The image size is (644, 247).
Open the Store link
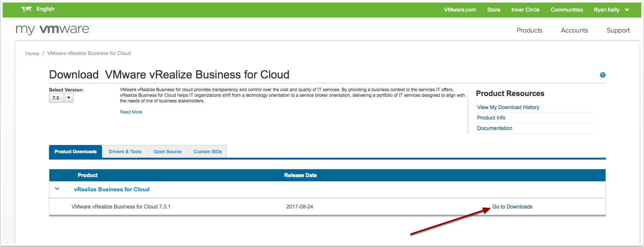pyautogui.click(x=494, y=10)
